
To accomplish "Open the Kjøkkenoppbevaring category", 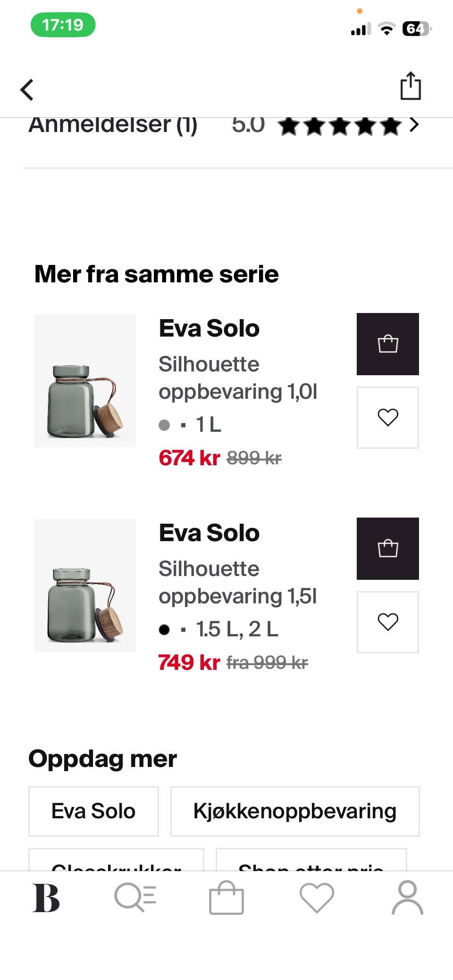I will point(294,811).
